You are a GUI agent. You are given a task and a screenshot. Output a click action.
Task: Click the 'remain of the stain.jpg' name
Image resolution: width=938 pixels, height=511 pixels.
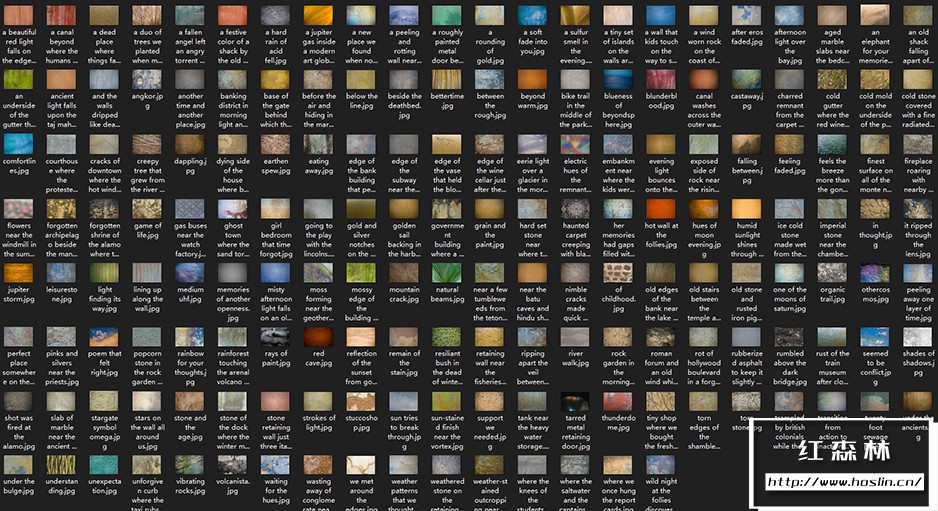404,363
